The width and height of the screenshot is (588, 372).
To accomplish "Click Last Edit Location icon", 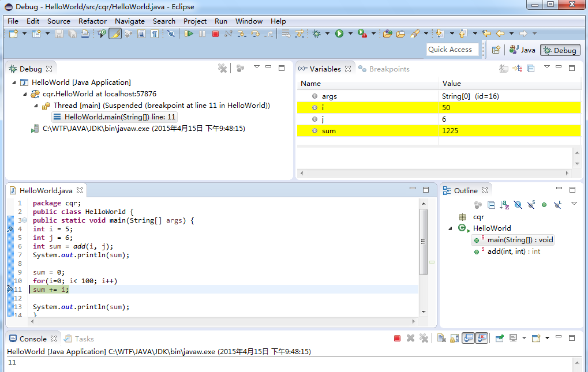I will click(486, 33).
